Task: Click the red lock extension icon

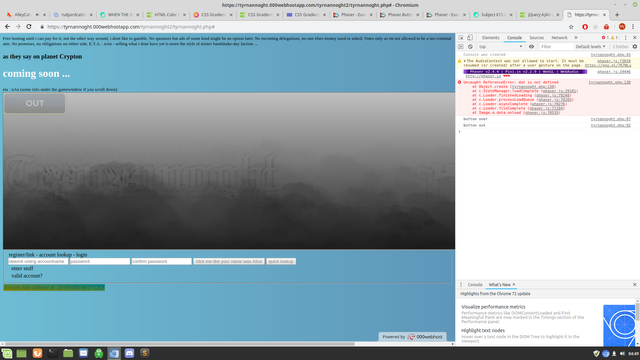Action: (607, 27)
